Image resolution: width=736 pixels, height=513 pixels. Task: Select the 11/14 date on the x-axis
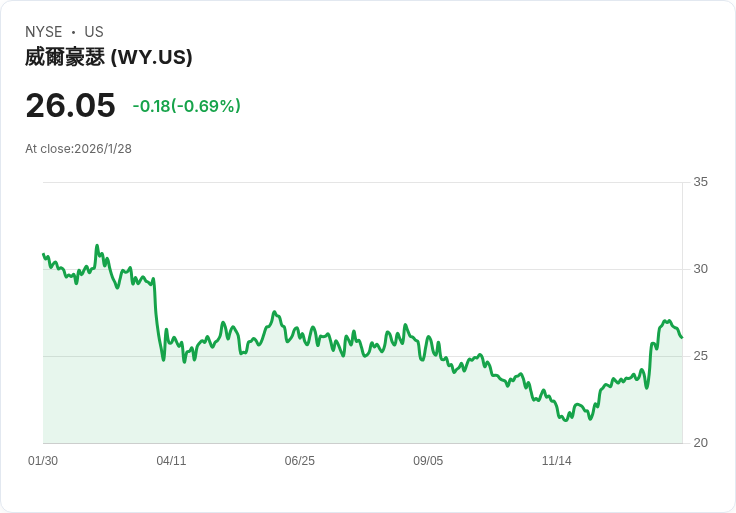[x=556, y=461]
